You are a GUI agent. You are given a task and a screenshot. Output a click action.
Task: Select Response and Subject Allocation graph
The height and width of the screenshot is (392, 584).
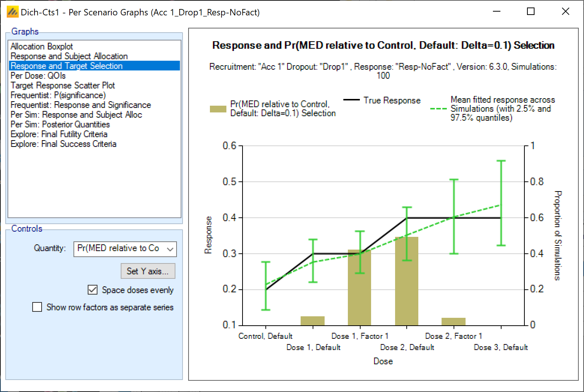[x=69, y=56]
